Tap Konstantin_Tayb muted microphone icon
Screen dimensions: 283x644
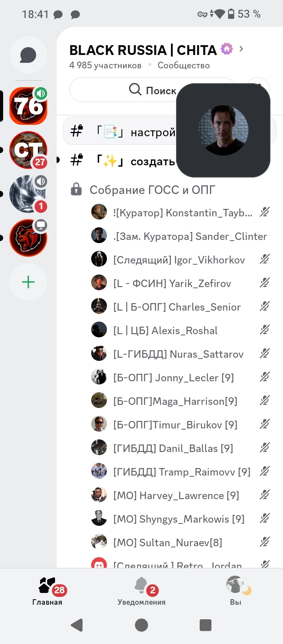pyautogui.click(x=265, y=212)
